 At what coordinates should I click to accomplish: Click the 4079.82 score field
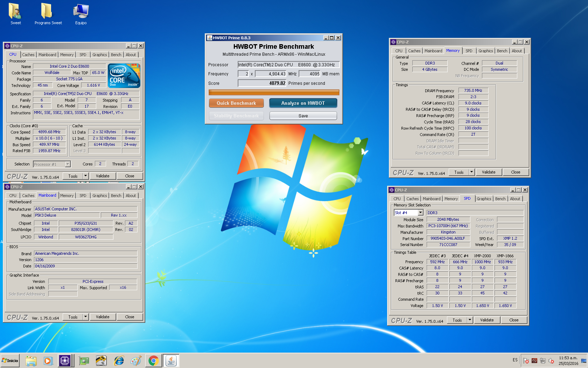point(262,83)
